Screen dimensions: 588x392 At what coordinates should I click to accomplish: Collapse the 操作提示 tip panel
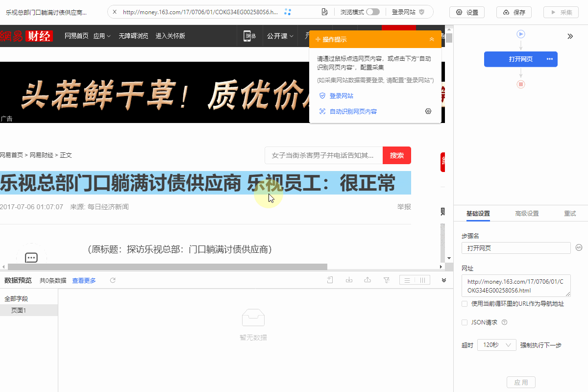click(x=432, y=39)
